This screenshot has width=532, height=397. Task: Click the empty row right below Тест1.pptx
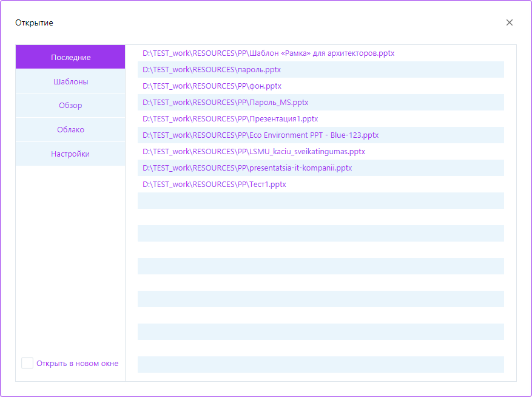click(x=320, y=201)
